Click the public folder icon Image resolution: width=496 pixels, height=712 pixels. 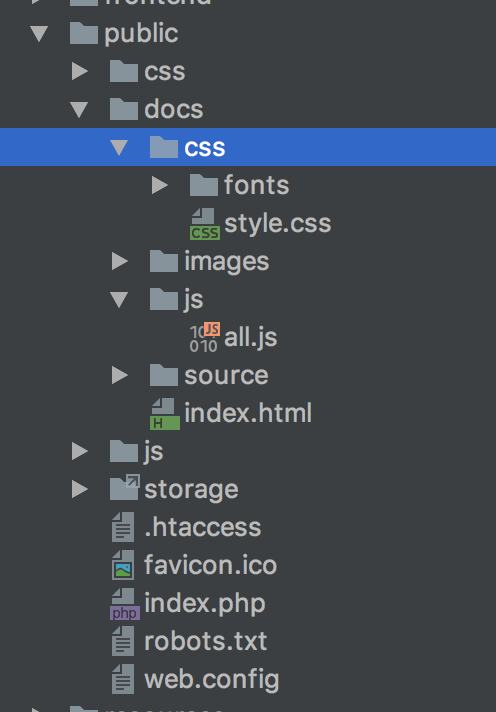(x=84, y=33)
